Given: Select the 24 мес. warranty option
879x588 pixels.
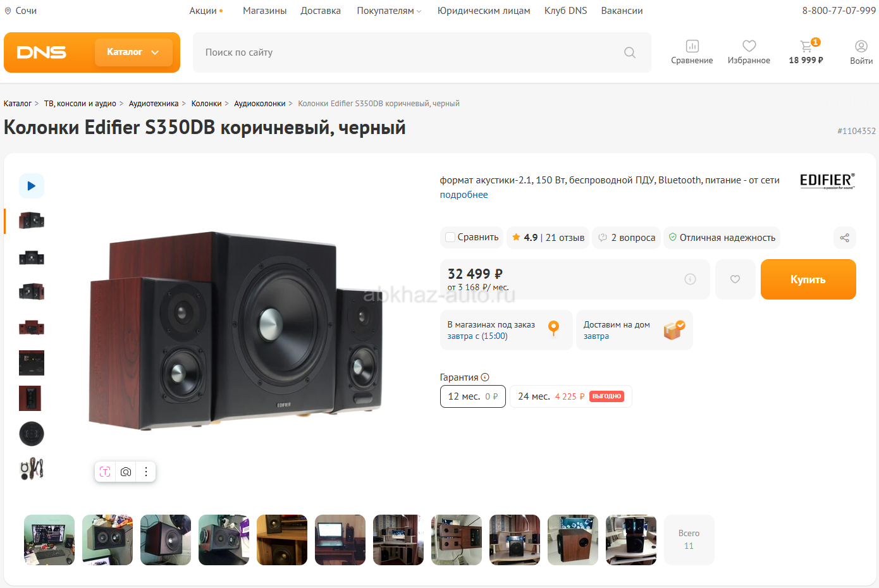Looking at the screenshot, I should click(x=571, y=396).
